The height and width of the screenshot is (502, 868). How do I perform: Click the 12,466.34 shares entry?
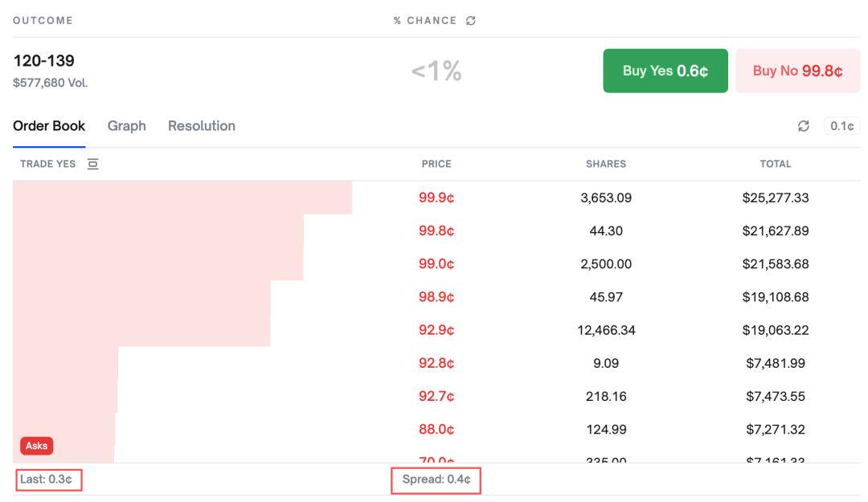click(x=605, y=330)
